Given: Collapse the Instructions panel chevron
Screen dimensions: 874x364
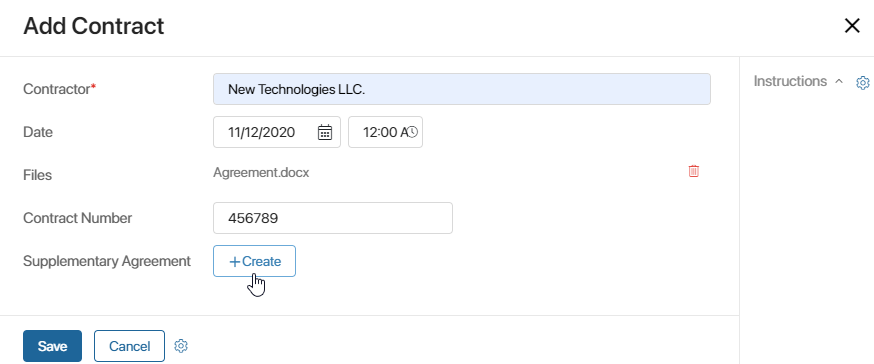Looking at the screenshot, I should click(839, 81).
